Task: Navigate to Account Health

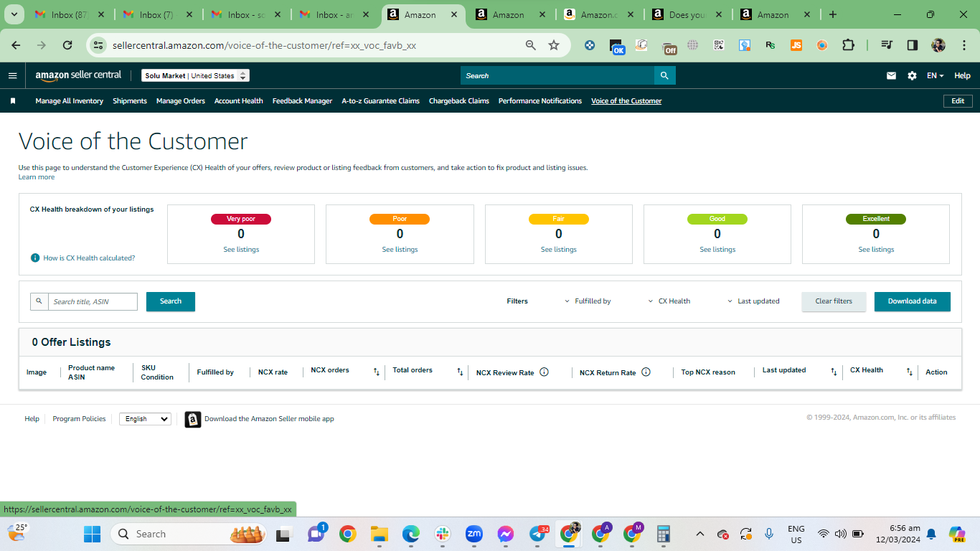Action: 239,101
